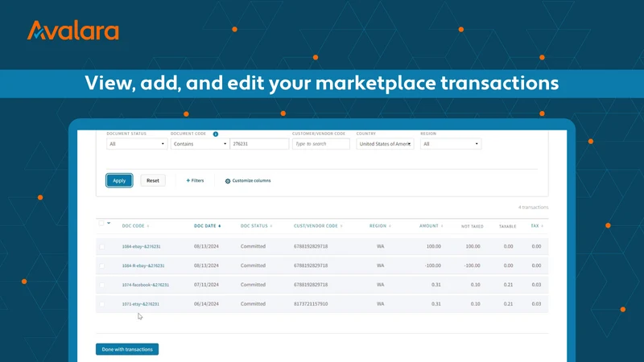Select checkbox for 1074-facebook-&276231 row
Image resolution: width=644 pixels, height=362 pixels.
[102, 285]
